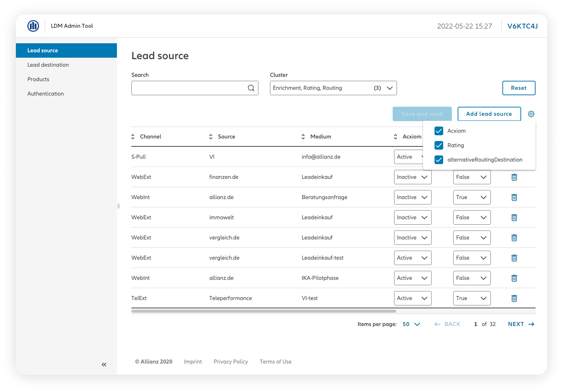This screenshot has width=563, height=392.
Task: Uncheck the Rating column checkbox
Action: pos(439,145)
